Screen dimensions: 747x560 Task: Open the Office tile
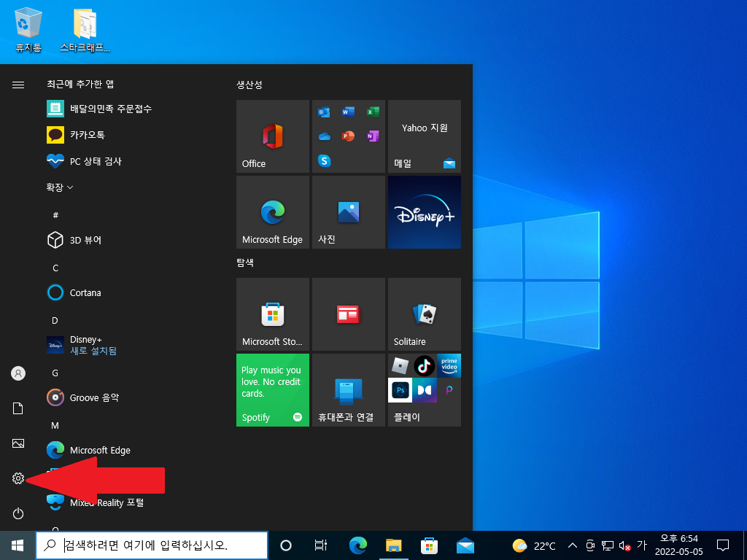click(x=273, y=136)
